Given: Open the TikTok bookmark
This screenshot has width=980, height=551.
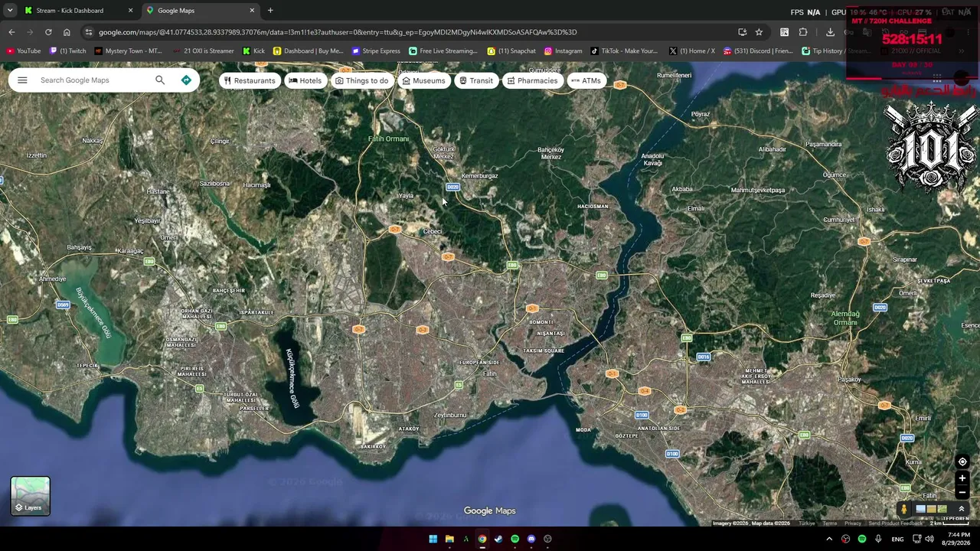Looking at the screenshot, I should pyautogui.click(x=624, y=51).
